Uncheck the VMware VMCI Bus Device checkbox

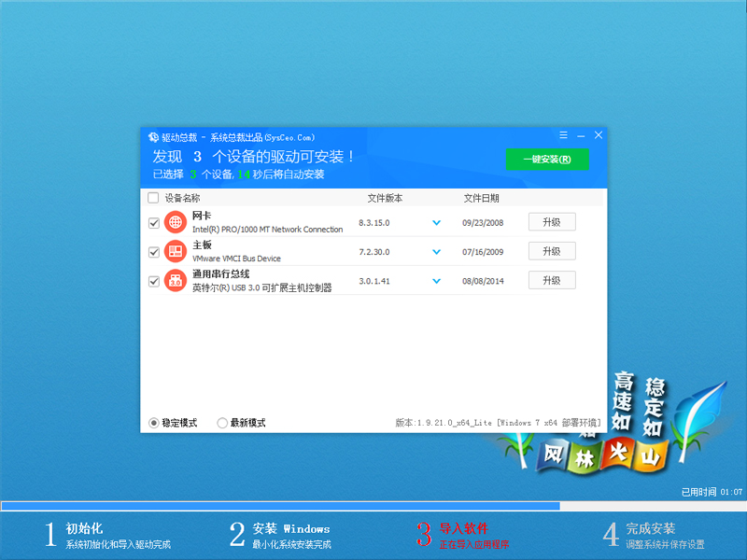click(154, 250)
